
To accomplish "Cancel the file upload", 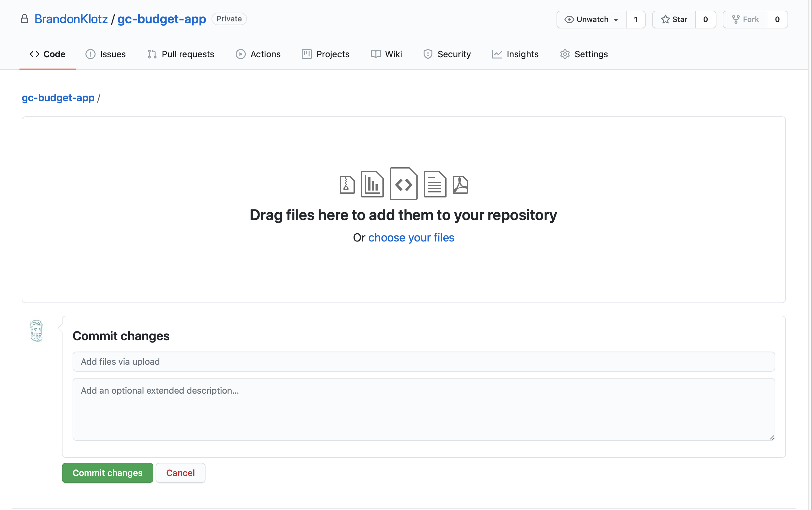I will pyautogui.click(x=180, y=473).
